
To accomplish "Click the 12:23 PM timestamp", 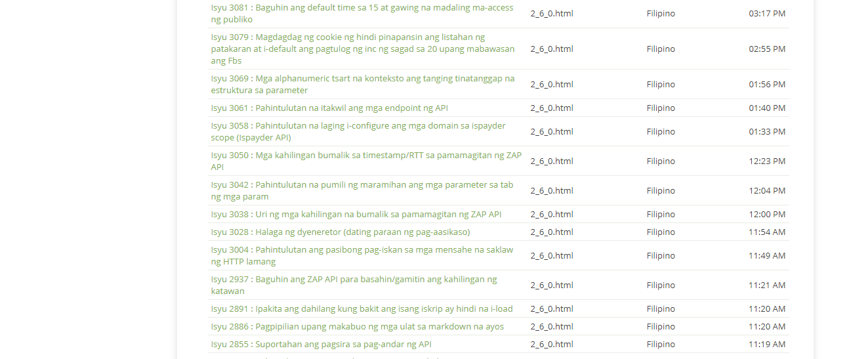I will pos(767,161).
